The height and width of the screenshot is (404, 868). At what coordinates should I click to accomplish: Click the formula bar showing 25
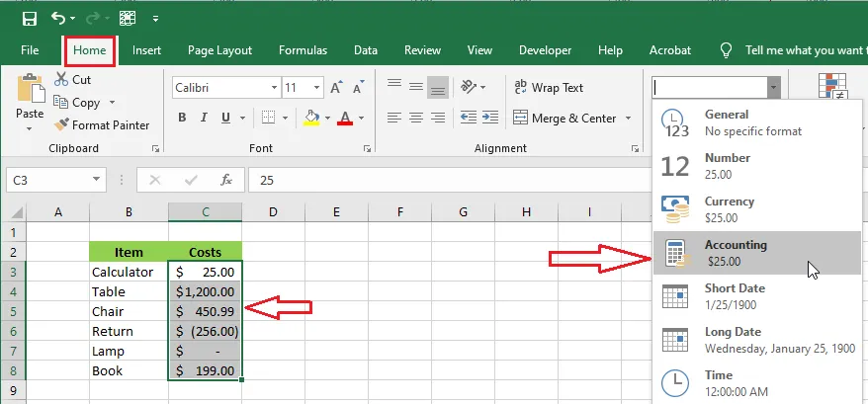click(x=449, y=181)
